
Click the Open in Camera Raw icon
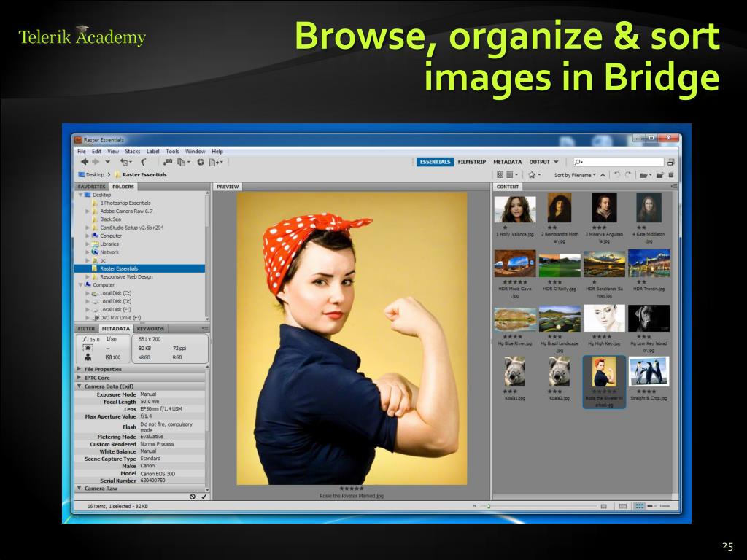point(201,163)
